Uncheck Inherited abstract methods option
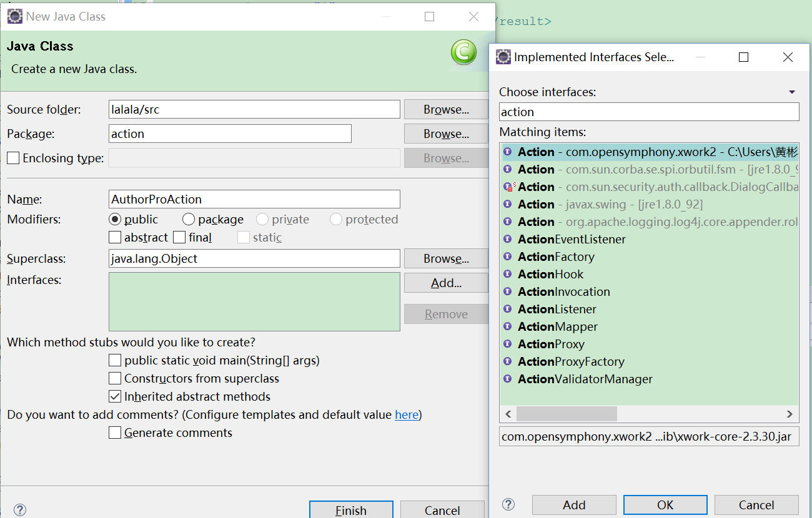The width and height of the screenshot is (812, 518). tap(115, 396)
